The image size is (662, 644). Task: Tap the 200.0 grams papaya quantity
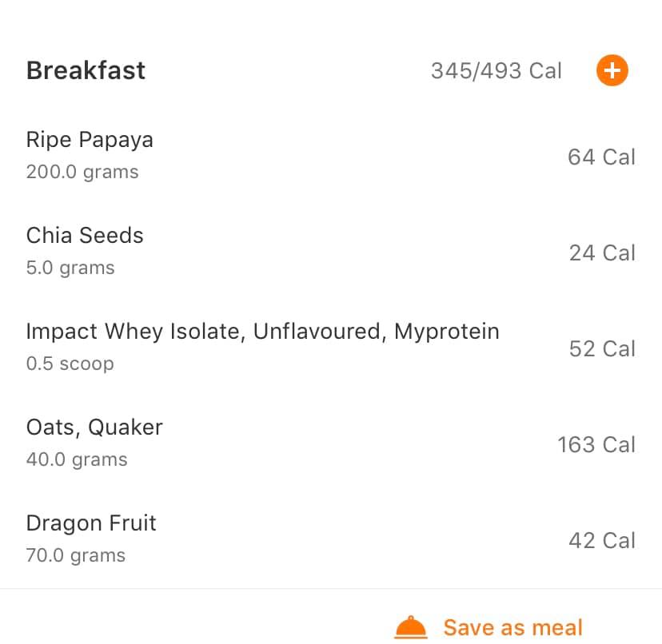click(x=82, y=172)
